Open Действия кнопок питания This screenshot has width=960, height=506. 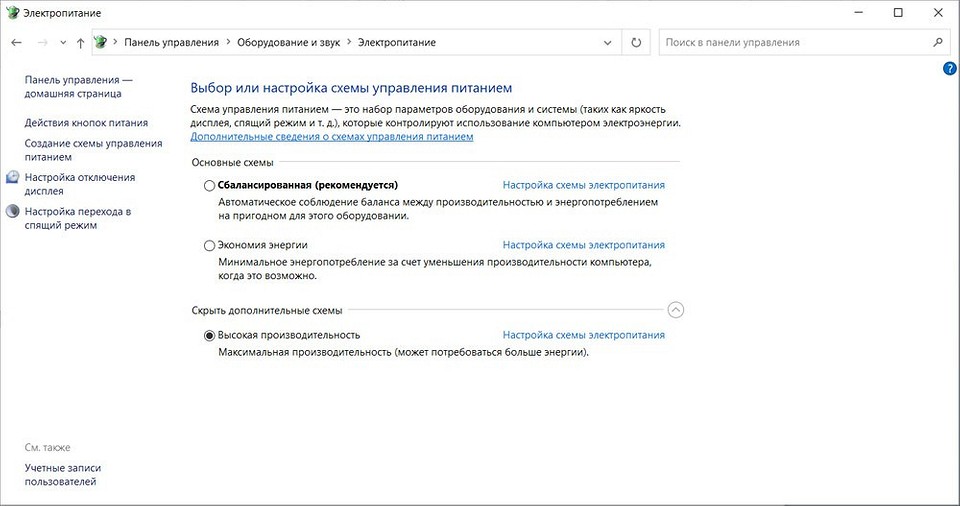[86, 123]
